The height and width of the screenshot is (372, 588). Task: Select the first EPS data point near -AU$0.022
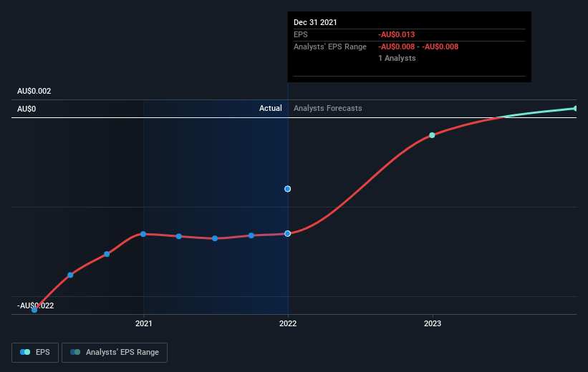coord(34,310)
